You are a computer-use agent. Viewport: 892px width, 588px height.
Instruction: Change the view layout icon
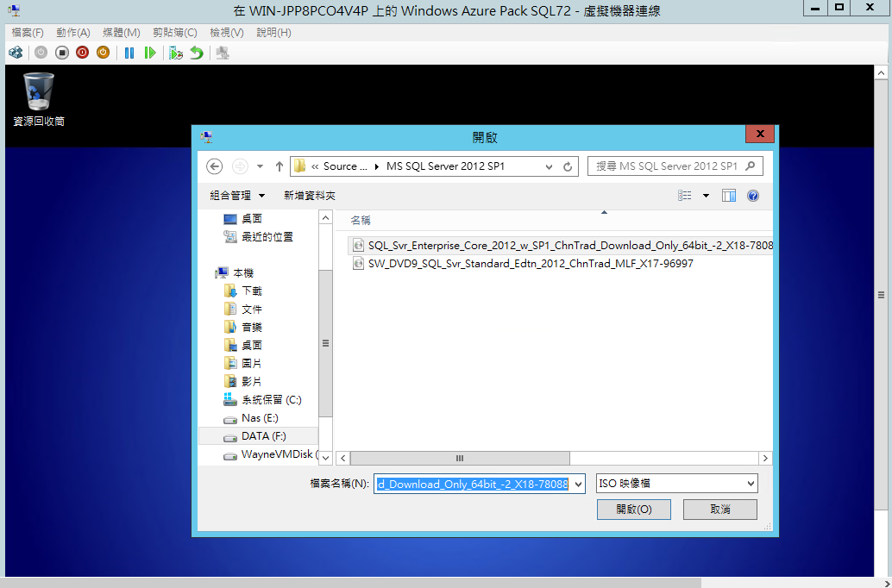(x=685, y=196)
